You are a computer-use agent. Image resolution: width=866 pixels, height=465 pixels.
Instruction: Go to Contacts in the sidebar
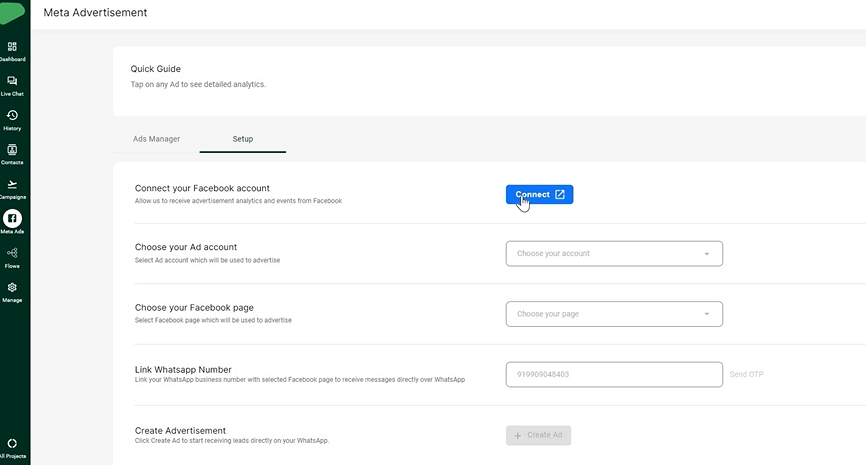click(x=12, y=155)
